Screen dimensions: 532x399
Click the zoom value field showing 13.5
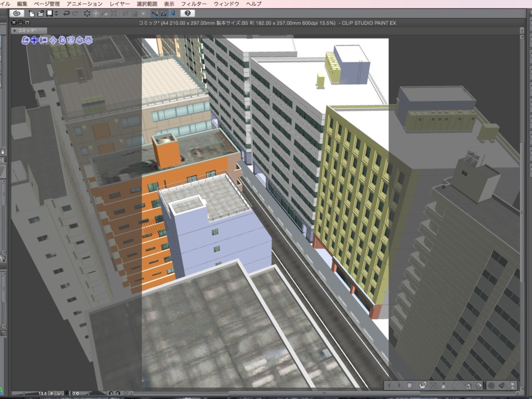(x=42, y=393)
